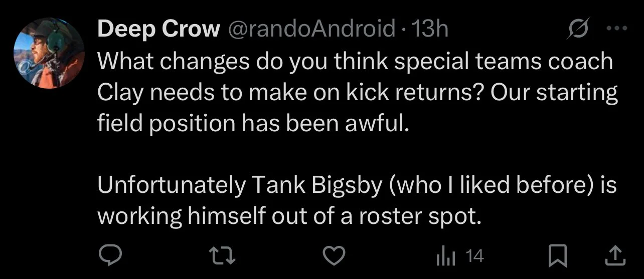Open the tweet via 13h timestamp
This screenshot has height=279, width=644.
pyautogui.click(x=429, y=31)
